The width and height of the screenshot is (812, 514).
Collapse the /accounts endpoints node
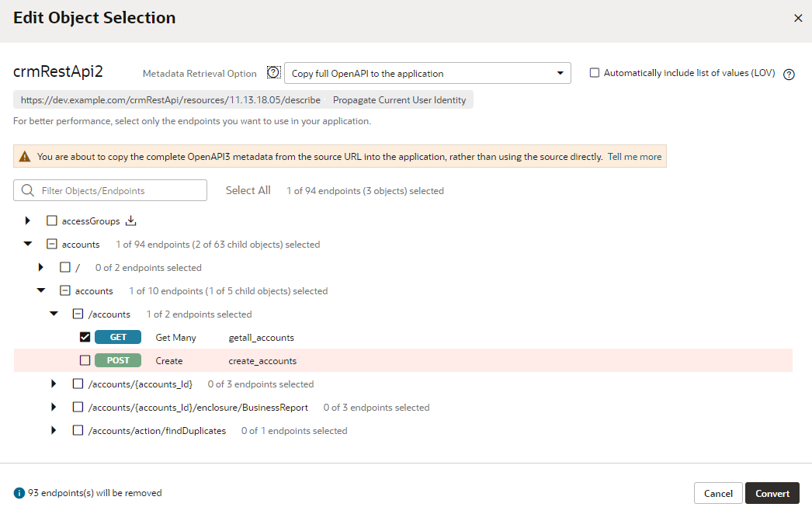[x=54, y=314]
